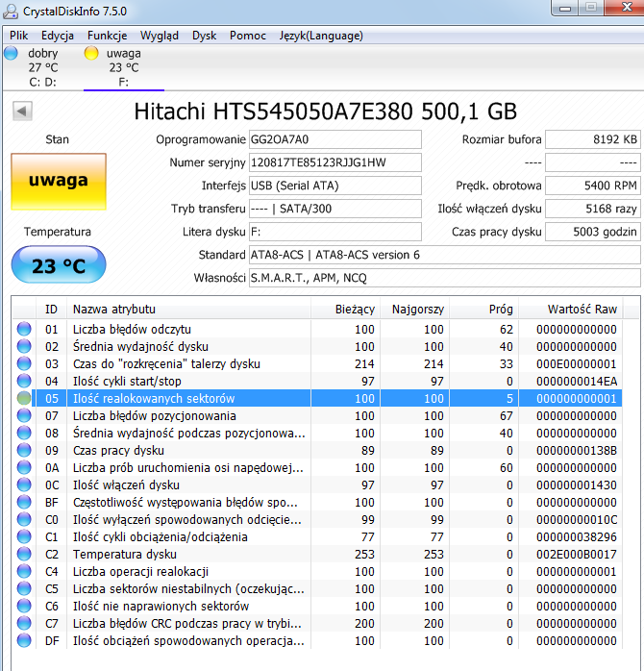
Task: Click the blue dobry status circle
Action: click(11, 53)
